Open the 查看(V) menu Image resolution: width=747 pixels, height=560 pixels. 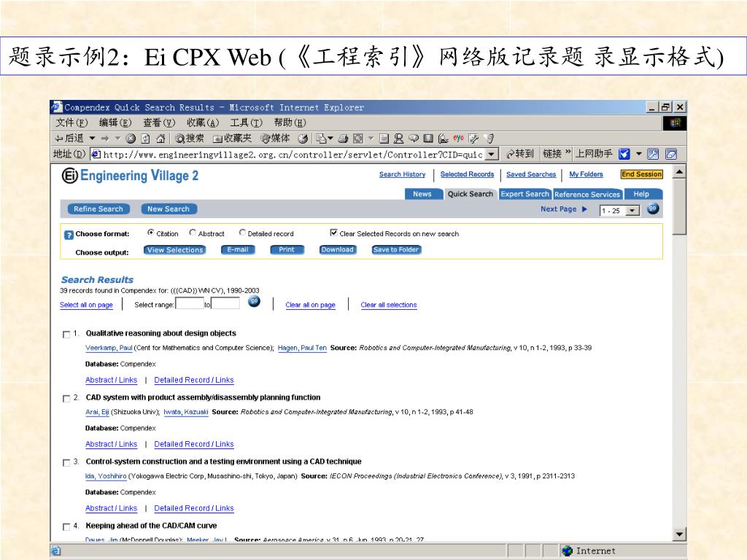(159, 122)
